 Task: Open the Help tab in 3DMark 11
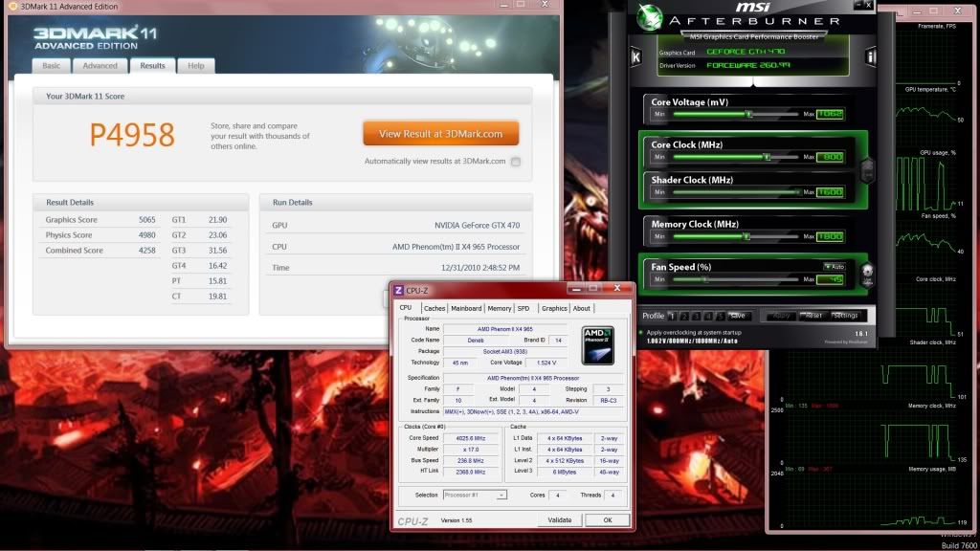pos(195,66)
